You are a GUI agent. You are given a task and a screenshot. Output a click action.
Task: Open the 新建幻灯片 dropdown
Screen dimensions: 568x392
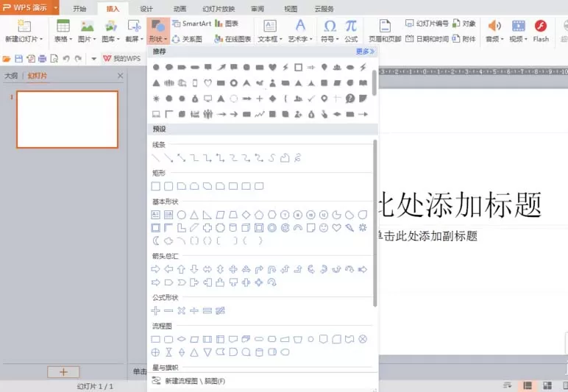pos(24,31)
